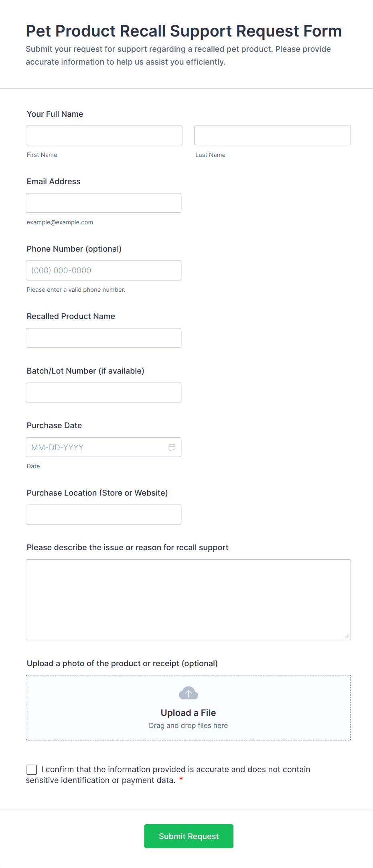Click the "Upload a File" text
The image size is (373, 868).
[x=188, y=713]
